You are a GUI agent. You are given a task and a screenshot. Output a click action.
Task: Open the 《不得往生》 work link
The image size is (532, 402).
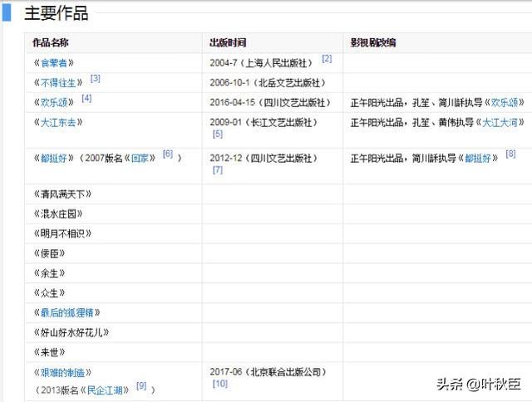click(x=58, y=83)
